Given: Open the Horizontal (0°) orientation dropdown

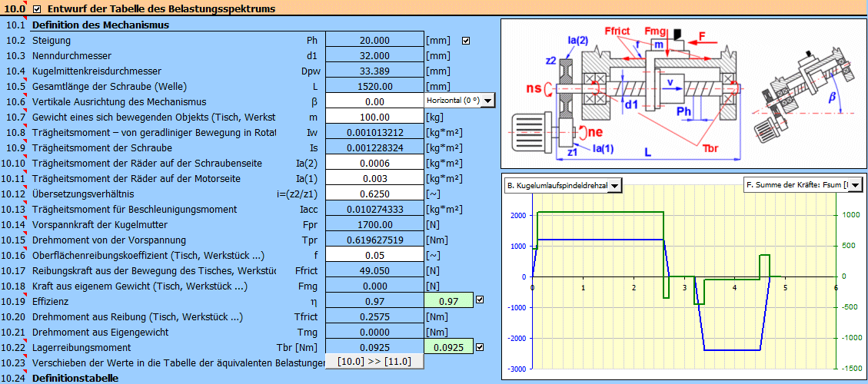Looking at the screenshot, I should pyautogui.click(x=487, y=101).
